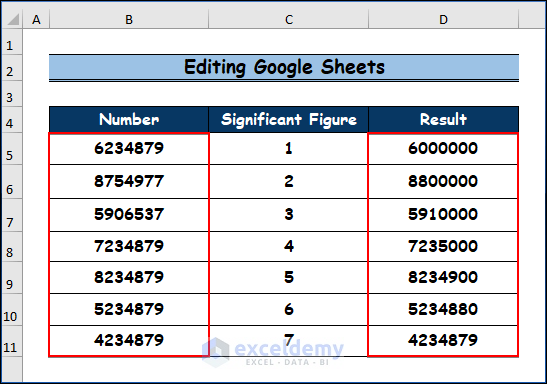Screen dimensions: 547x384
Task: Select row 9 header
Action: point(12,278)
